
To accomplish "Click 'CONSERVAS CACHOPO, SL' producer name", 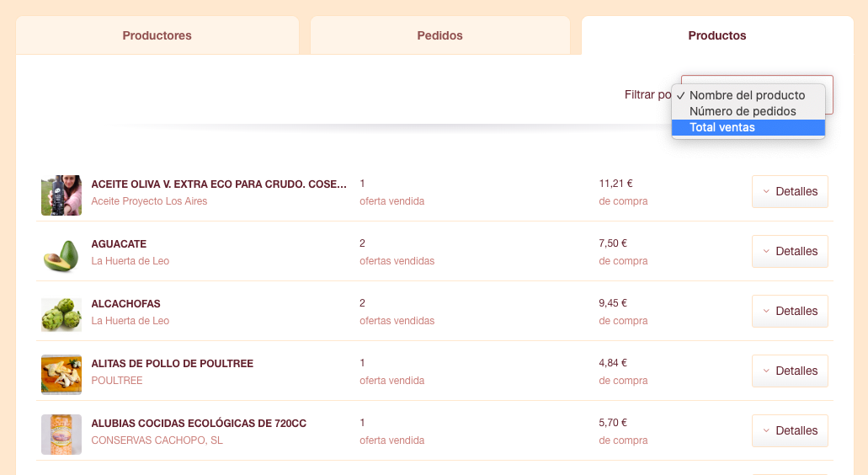I will coord(157,440).
